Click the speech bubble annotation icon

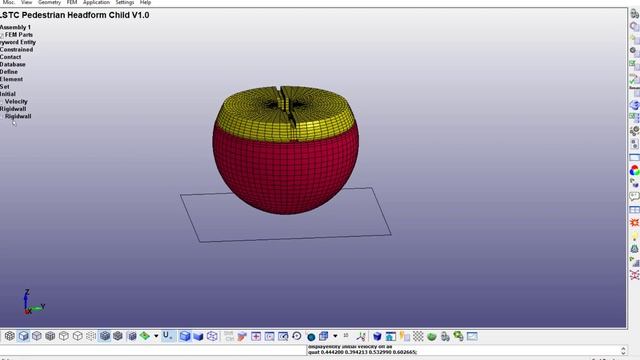click(634, 196)
